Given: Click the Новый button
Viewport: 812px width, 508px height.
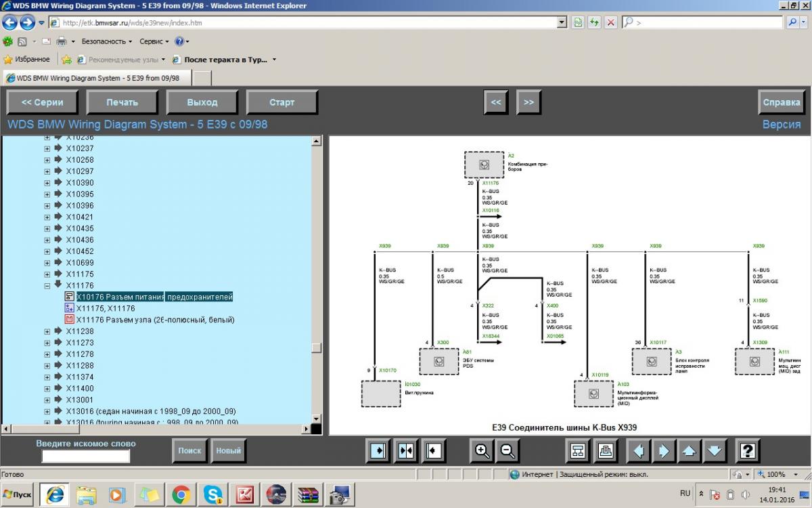Looking at the screenshot, I should [x=228, y=450].
